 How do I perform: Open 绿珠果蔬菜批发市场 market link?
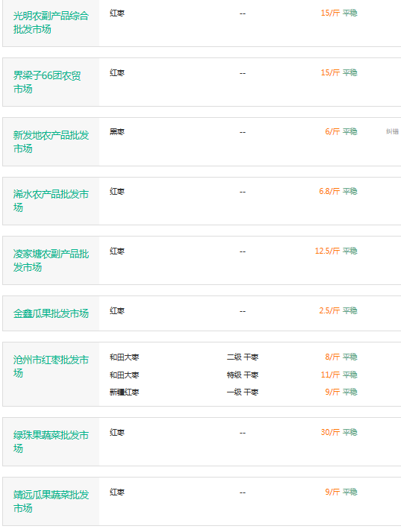[x=51, y=442]
